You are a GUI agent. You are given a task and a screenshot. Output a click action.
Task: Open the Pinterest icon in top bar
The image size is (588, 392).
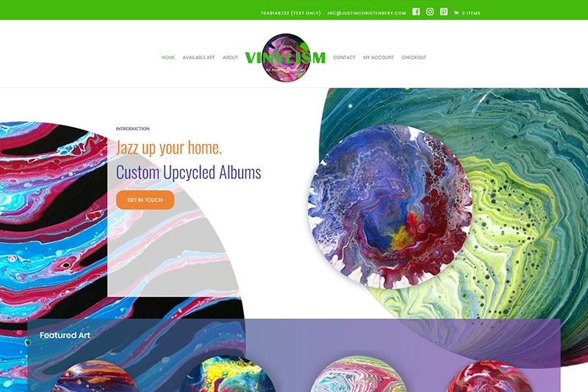(444, 12)
